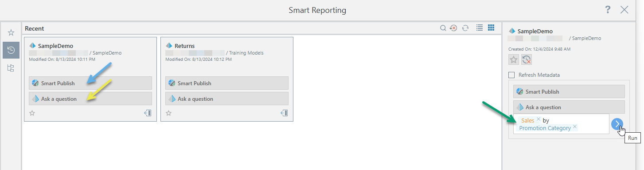Remove the Sales chip from the question
This screenshot has width=644, height=170.
click(538, 119)
